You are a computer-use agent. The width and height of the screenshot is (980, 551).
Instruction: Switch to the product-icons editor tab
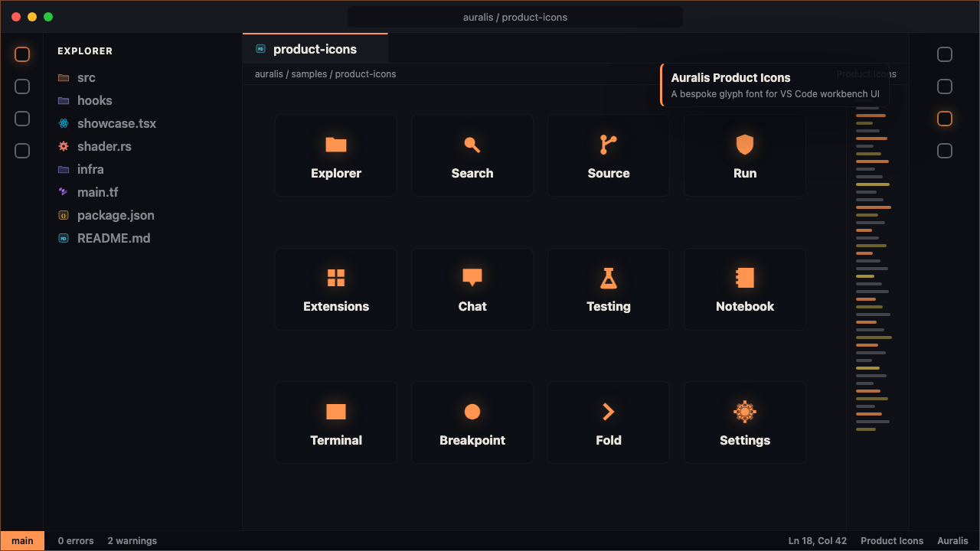pyautogui.click(x=315, y=49)
